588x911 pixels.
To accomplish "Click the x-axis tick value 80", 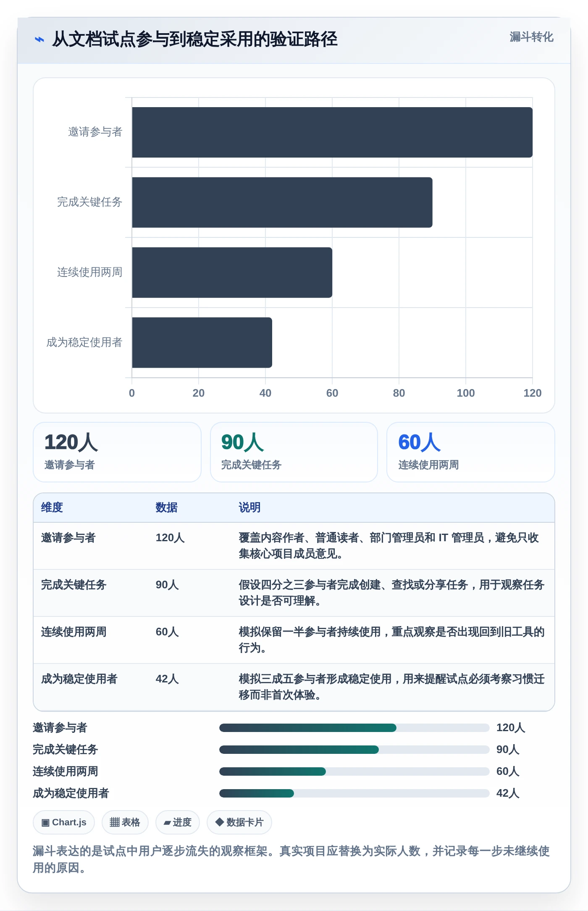I will point(399,393).
